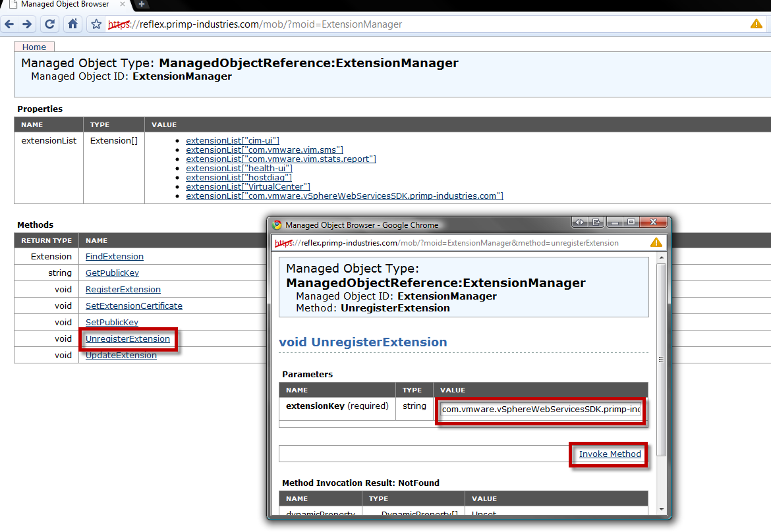Click the browser forward arrow button
This screenshot has width=771, height=532.
pyautogui.click(x=27, y=24)
